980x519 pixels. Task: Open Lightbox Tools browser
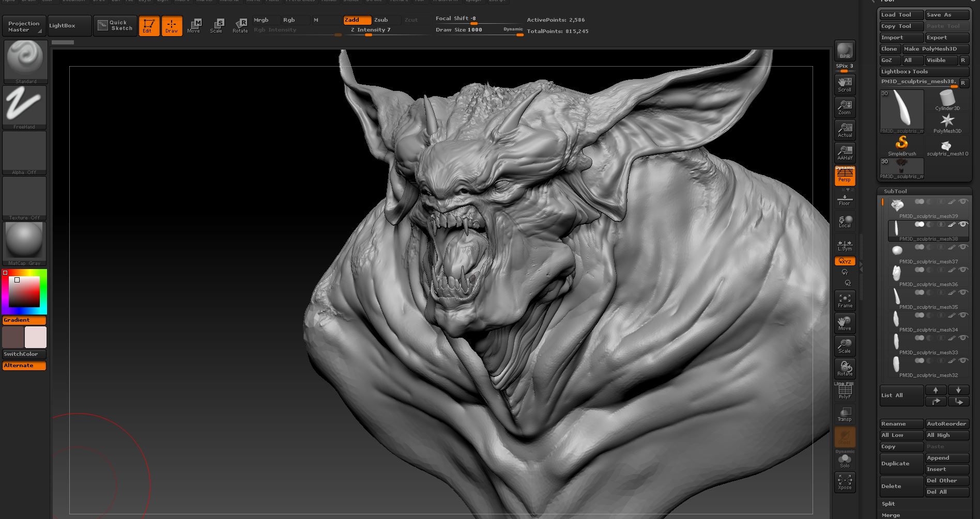(924, 72)
